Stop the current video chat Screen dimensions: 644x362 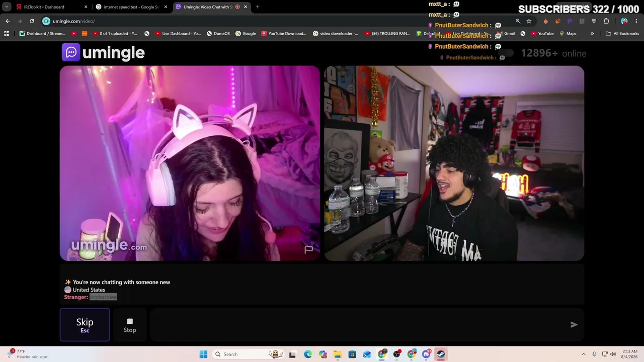[x=130, y=325]
